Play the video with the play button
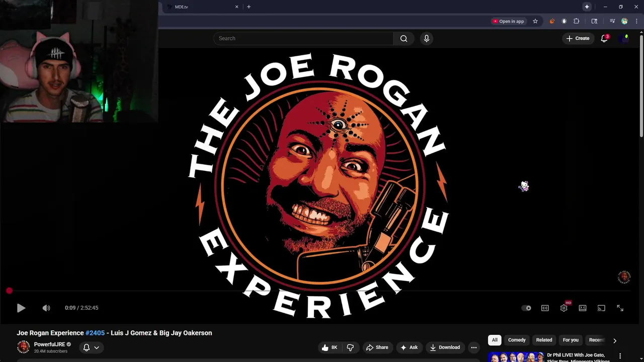 [x=21, y=308]
